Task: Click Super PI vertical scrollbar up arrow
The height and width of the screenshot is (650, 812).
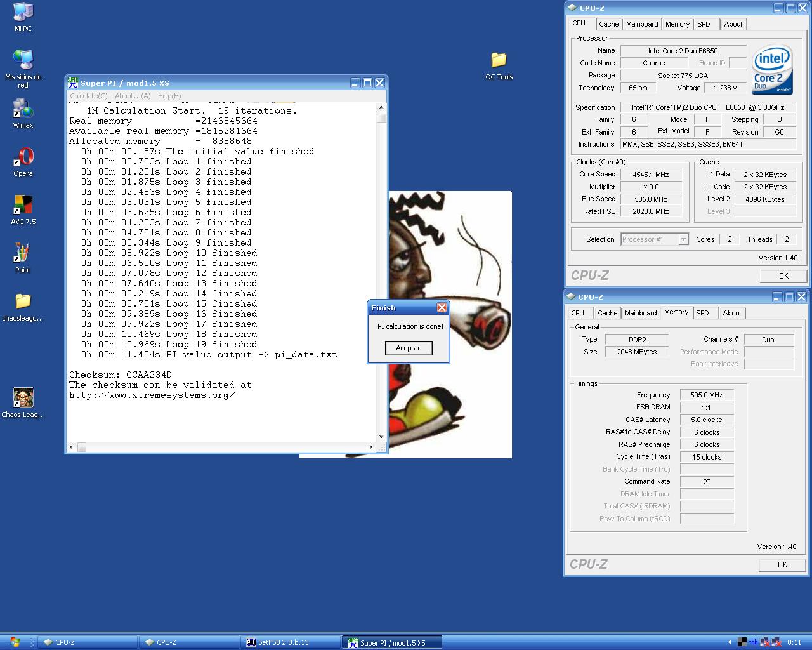Action: pos(381,107)
